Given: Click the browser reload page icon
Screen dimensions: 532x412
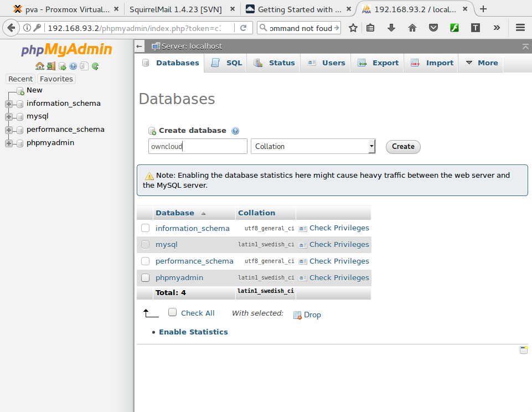Looking at the screenshot, I should click(x=243, y=28).
